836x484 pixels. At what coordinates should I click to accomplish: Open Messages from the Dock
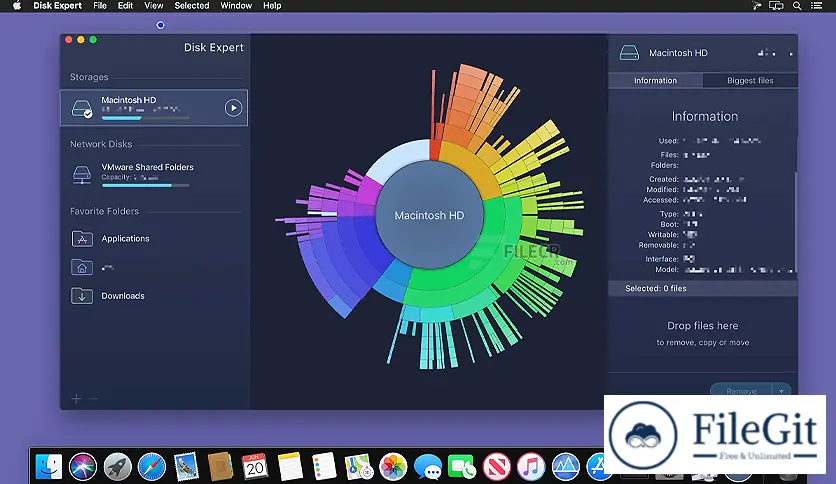point(428,467)
